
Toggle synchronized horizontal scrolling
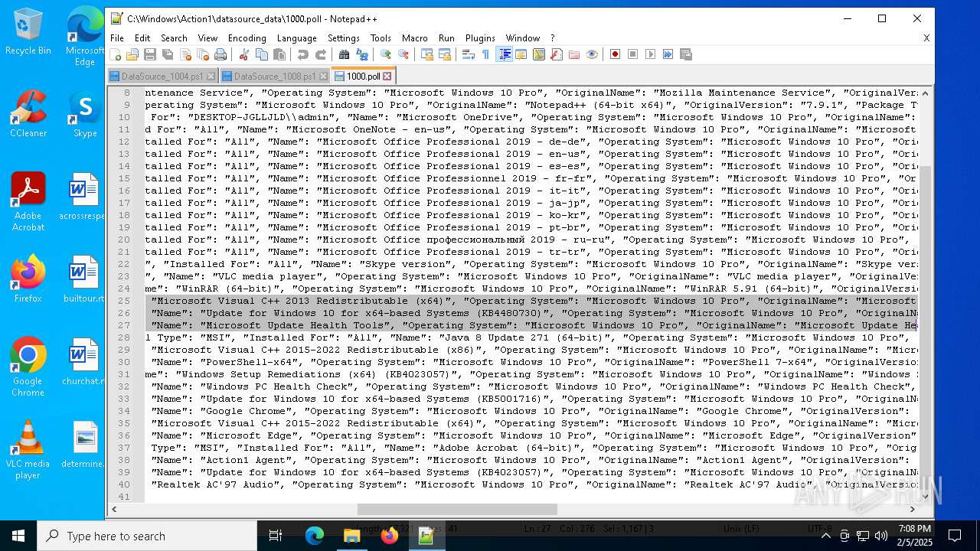coord(445,54)
